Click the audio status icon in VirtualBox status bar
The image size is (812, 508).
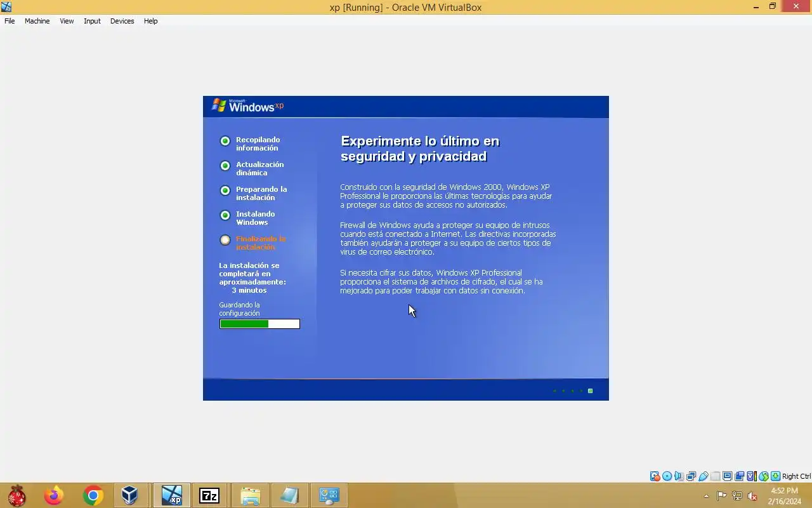(x=679, y=476)
